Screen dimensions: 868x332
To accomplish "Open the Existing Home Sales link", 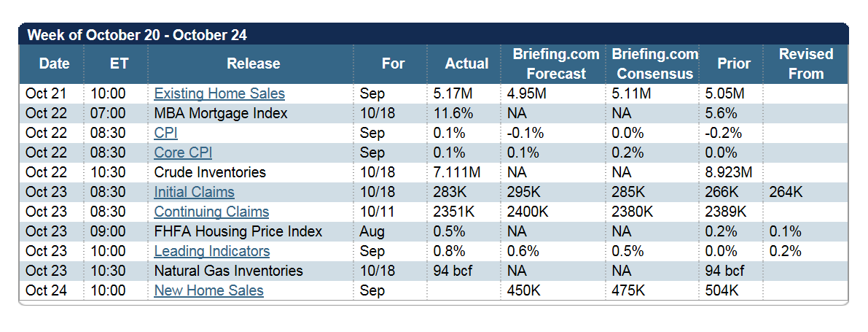I will point(219,93).
